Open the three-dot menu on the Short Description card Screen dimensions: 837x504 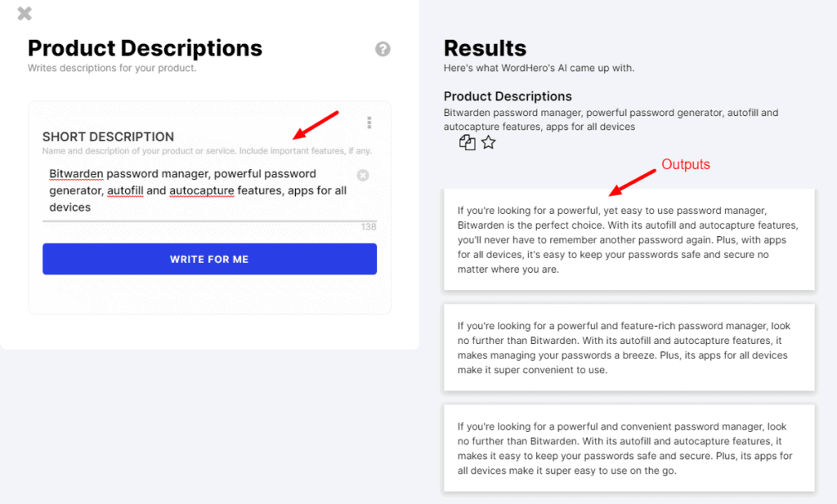369,122
